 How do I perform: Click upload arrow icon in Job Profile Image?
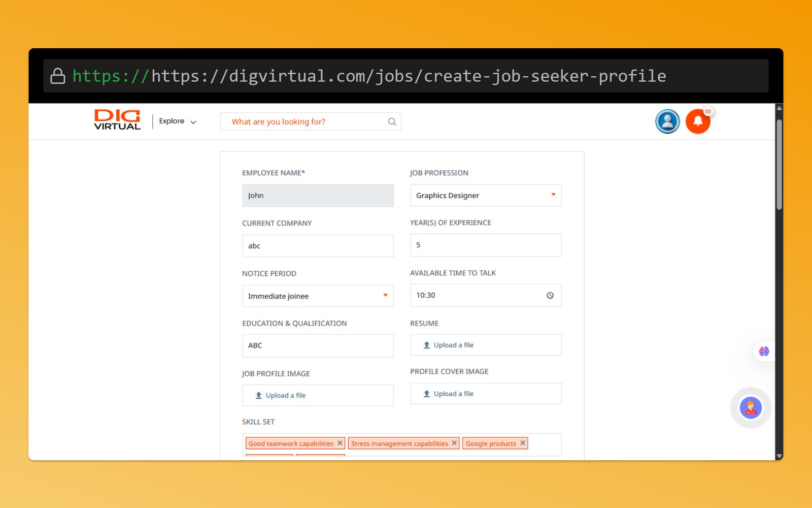click(259, 395)
